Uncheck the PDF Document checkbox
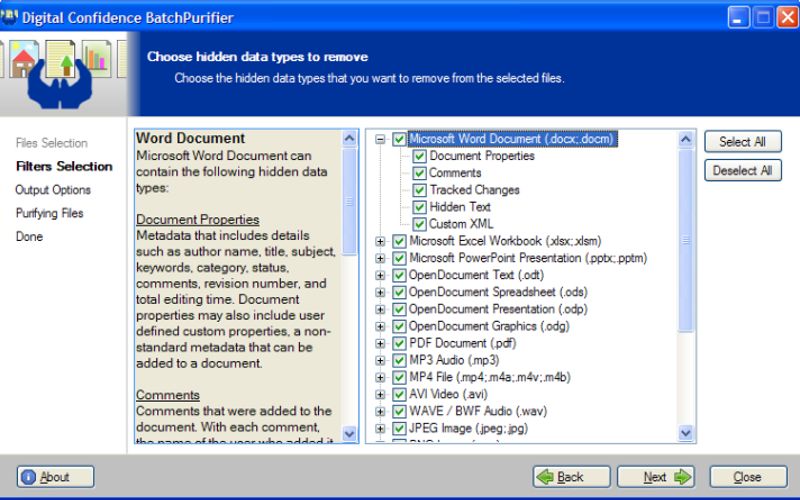Image resolution: width=800 pixels, height=500 pixels. point(399,343)
